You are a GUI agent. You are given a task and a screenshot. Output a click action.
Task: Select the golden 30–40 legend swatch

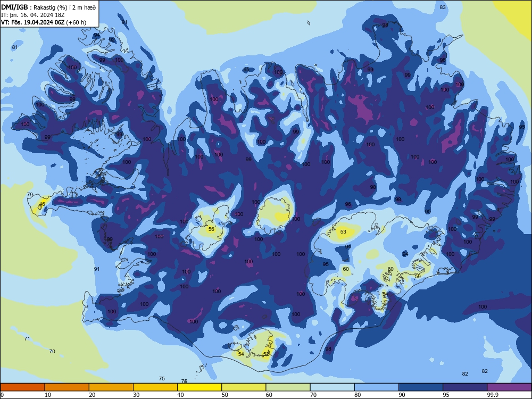(155, 387)
